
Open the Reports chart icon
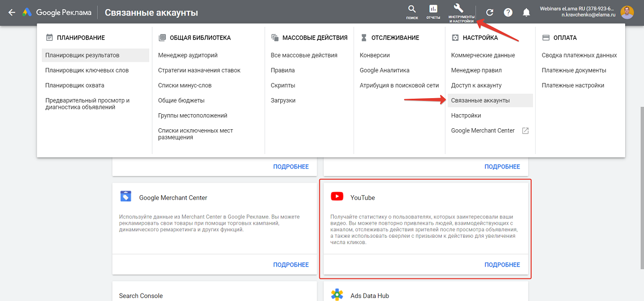(433, 9)
